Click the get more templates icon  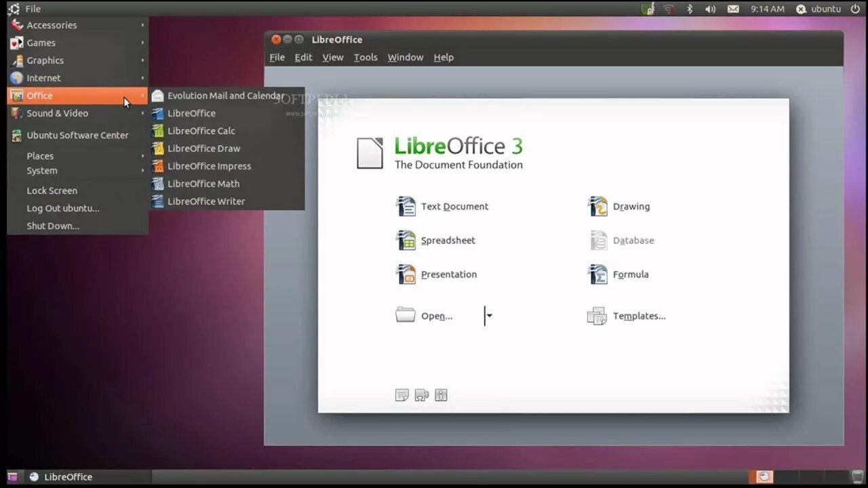tap(402, 395)
